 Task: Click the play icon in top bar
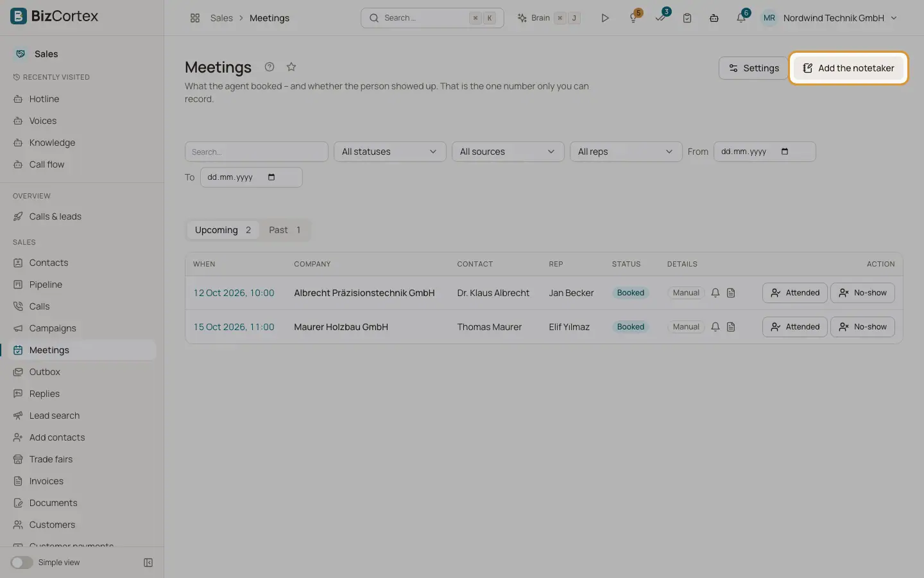[604, 18]
